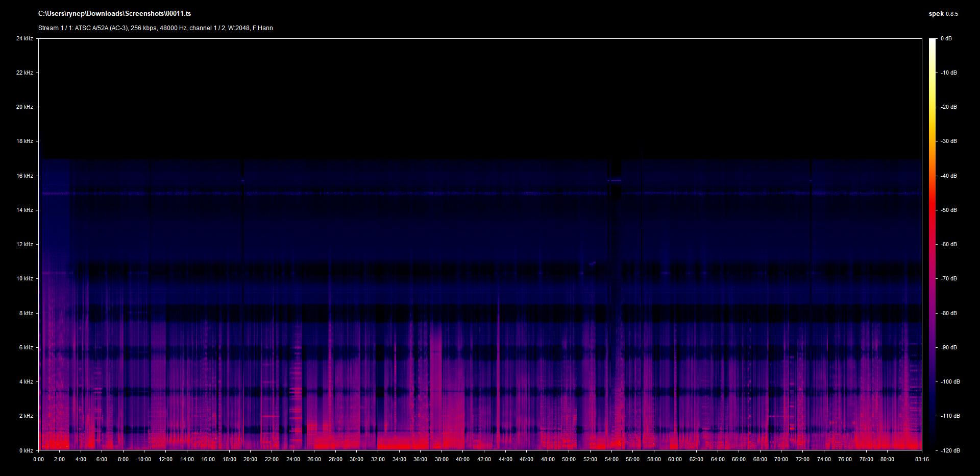Click the 20 kHz frequency axis label

click(24, 107)
